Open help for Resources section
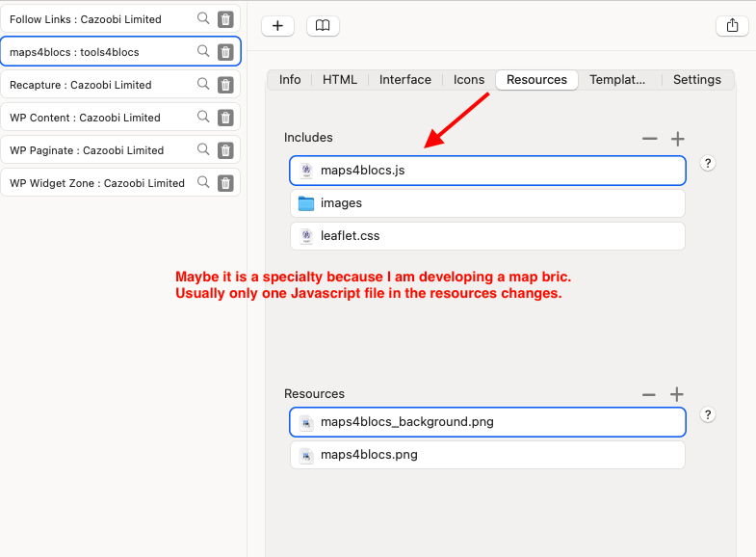The width and height of the screenshot is (756, 557). click(708, 414)
